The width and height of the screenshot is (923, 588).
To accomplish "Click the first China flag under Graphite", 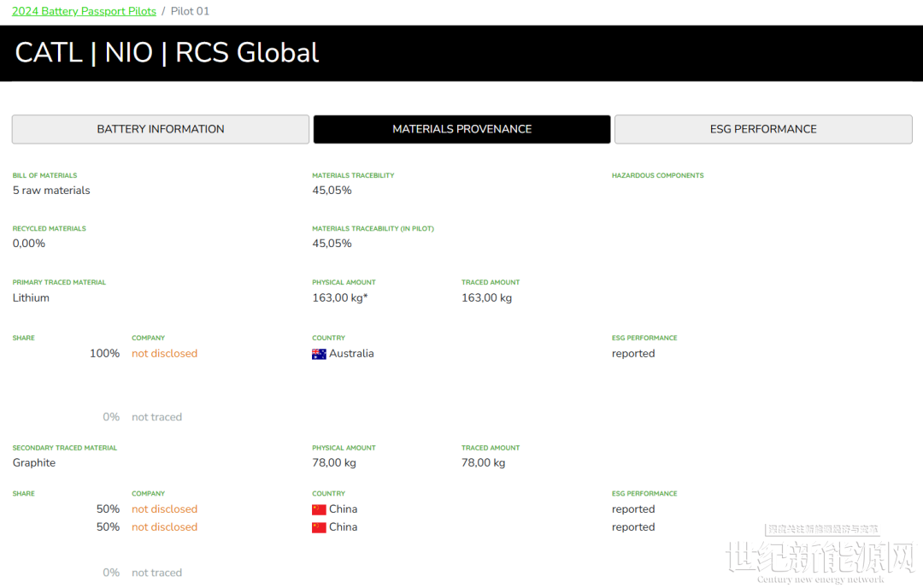I will coord(320,509).
